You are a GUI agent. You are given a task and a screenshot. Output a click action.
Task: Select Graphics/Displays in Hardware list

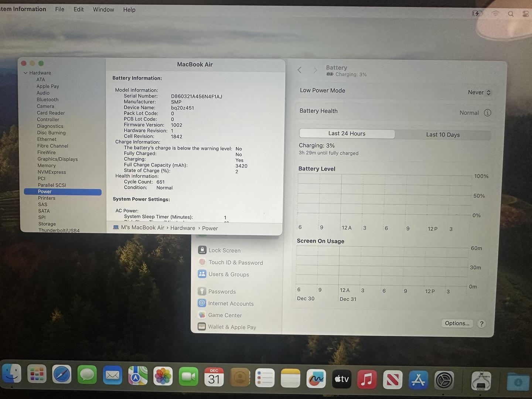(x=58, y=159)
